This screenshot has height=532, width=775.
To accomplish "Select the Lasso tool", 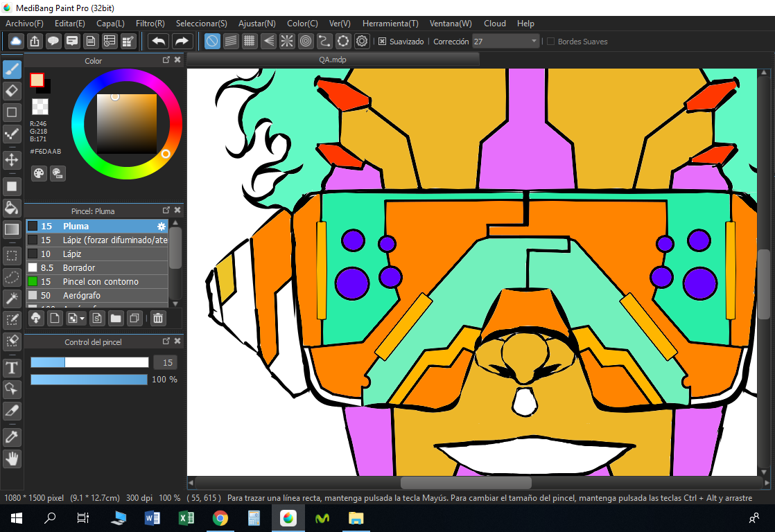I will click(x=12, y=276).
